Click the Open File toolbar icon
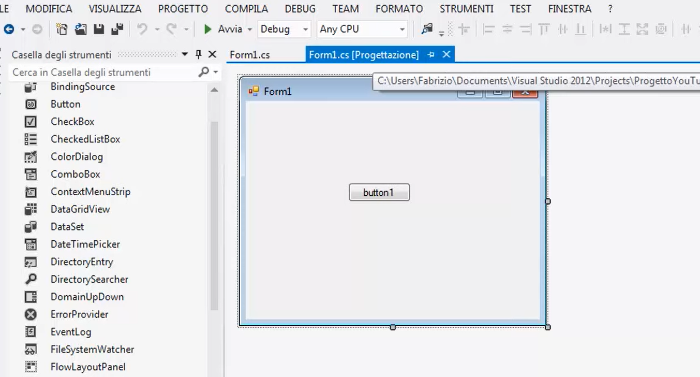Viewport: 700px width, 377px height. pyautogui.click(x=81, y=29)
